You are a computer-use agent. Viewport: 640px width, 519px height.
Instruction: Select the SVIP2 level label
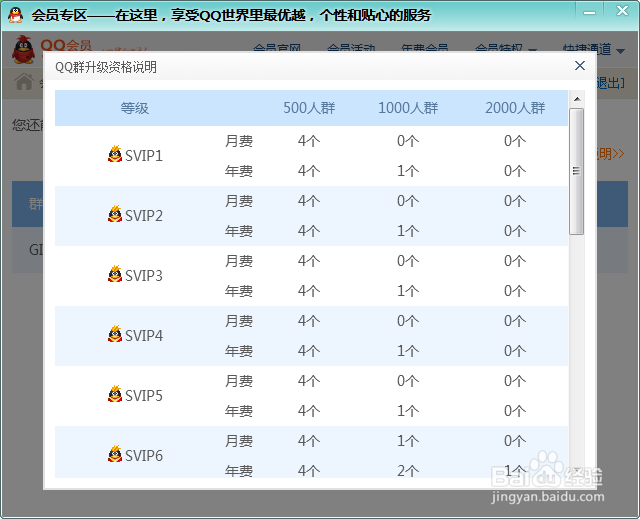[x=144, y=215]
